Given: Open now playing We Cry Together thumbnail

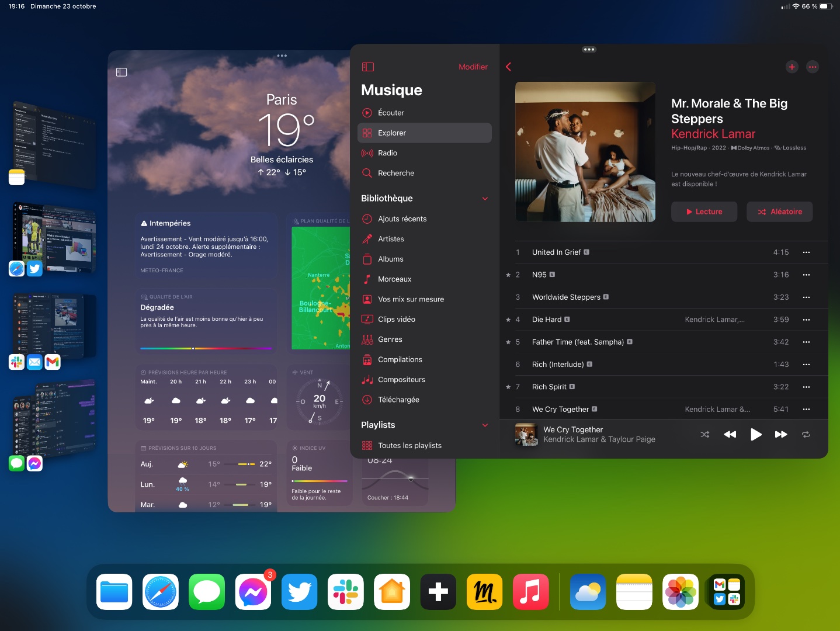Looking at the screenshot, I should [x=526, y=434].
